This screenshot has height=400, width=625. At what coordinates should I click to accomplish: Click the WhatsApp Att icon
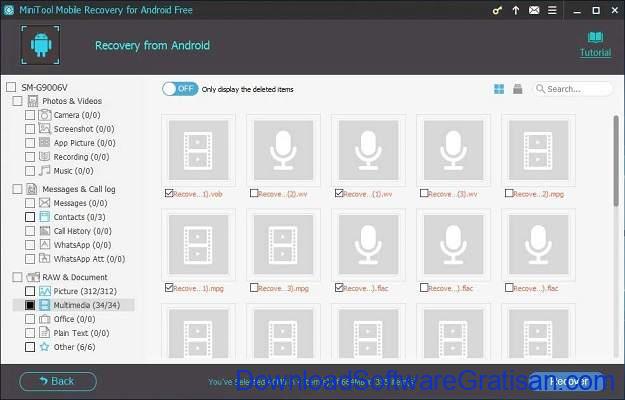(x=45, y=259)
